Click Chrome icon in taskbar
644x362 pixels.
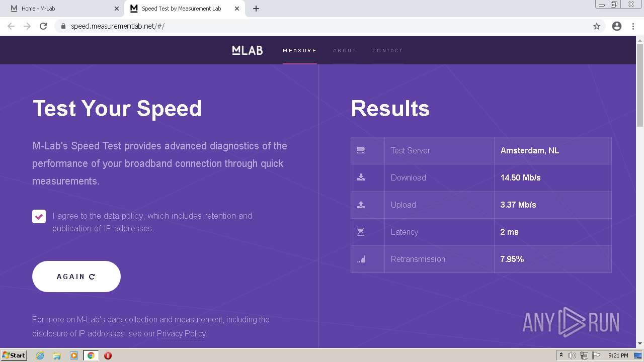click(x=91, y=355)
